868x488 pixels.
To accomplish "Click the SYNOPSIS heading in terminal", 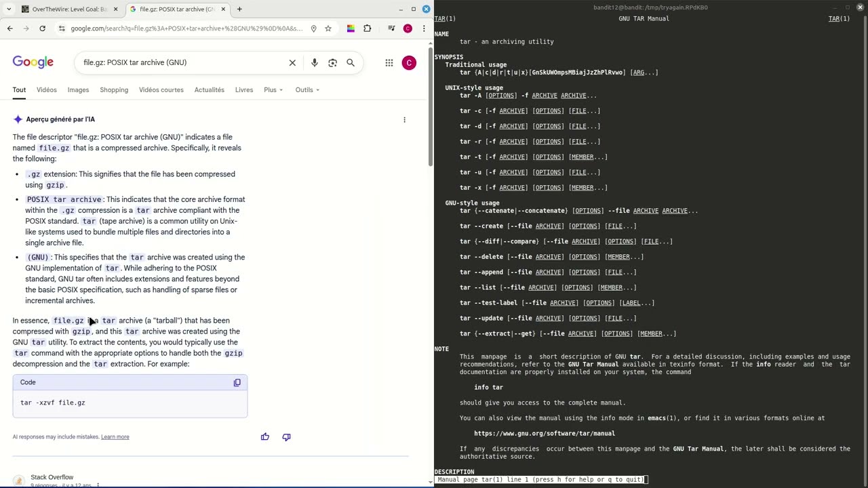I will point(449,58).
